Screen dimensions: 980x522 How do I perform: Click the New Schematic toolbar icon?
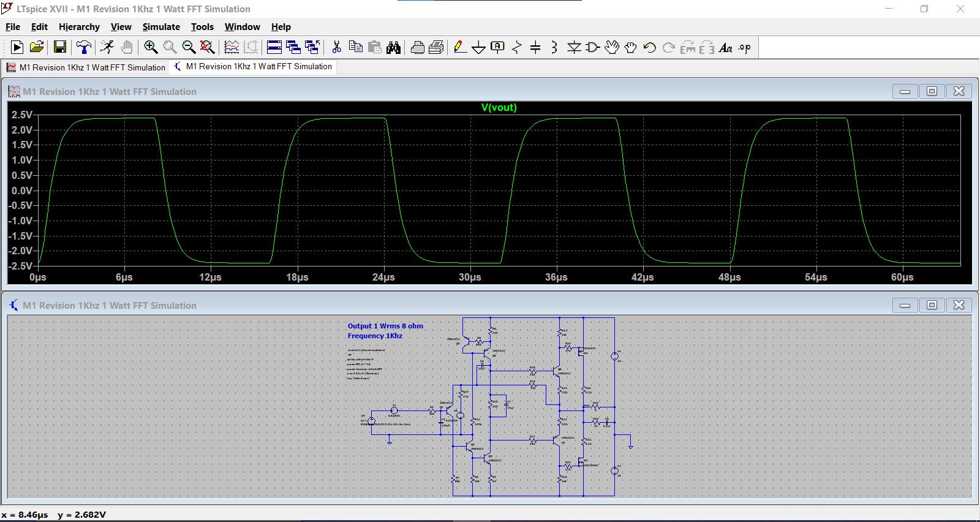[x=17, y=47]
